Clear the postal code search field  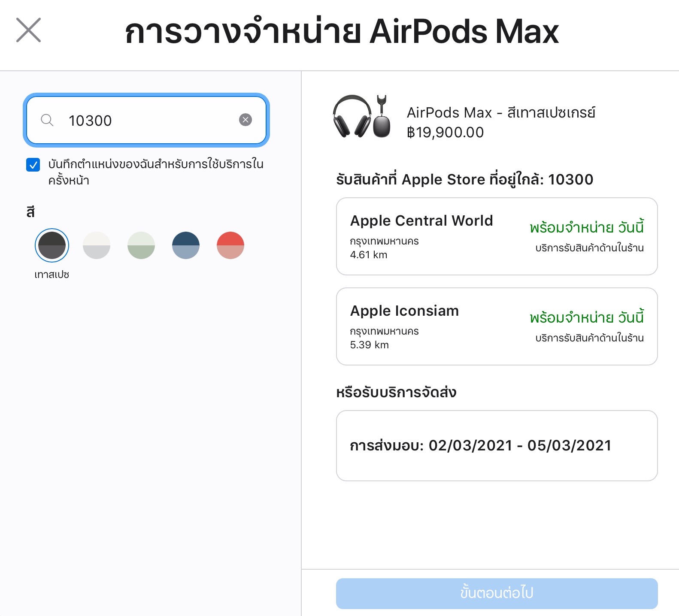(246, 120)
